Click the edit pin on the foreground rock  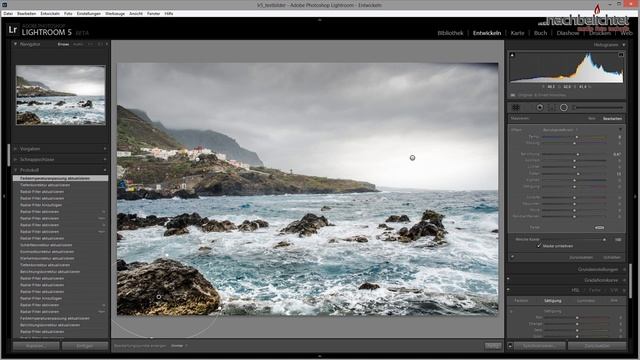(159, 297)
